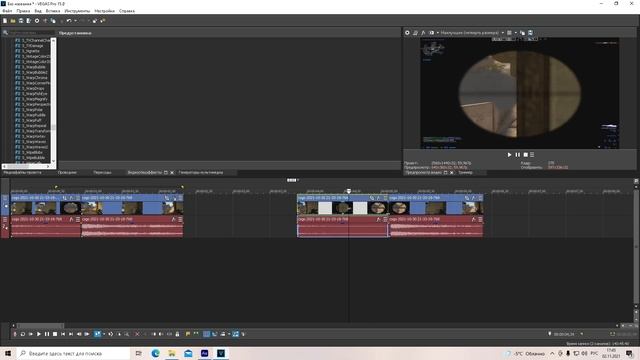Click the timeline playhead marker on ruler
This screenshot has width=640, height=360.
tap(349, 191)
